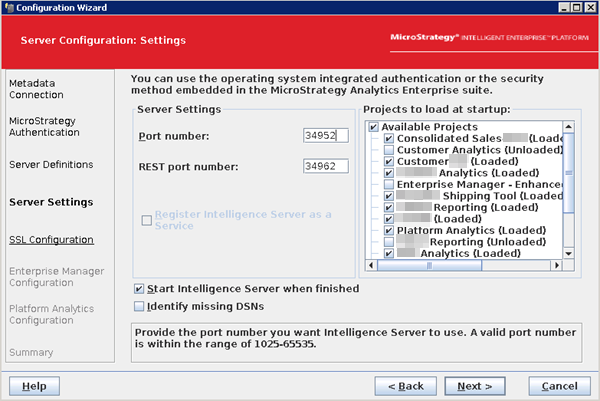This screenshot has height=401, width=600.
Task: Uncheck the Platform Analytics (Loaded) project
Action: [x=389, y=230]
